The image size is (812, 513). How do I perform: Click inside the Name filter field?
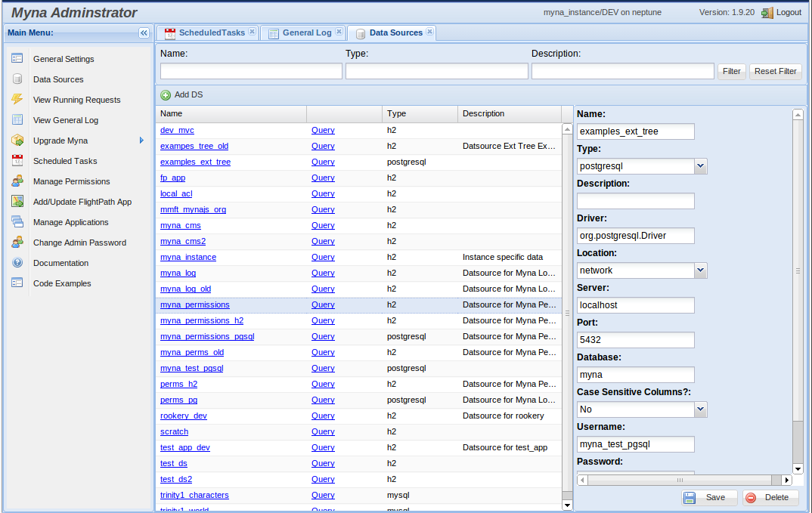pyautogui.click(x=250, y=70)
